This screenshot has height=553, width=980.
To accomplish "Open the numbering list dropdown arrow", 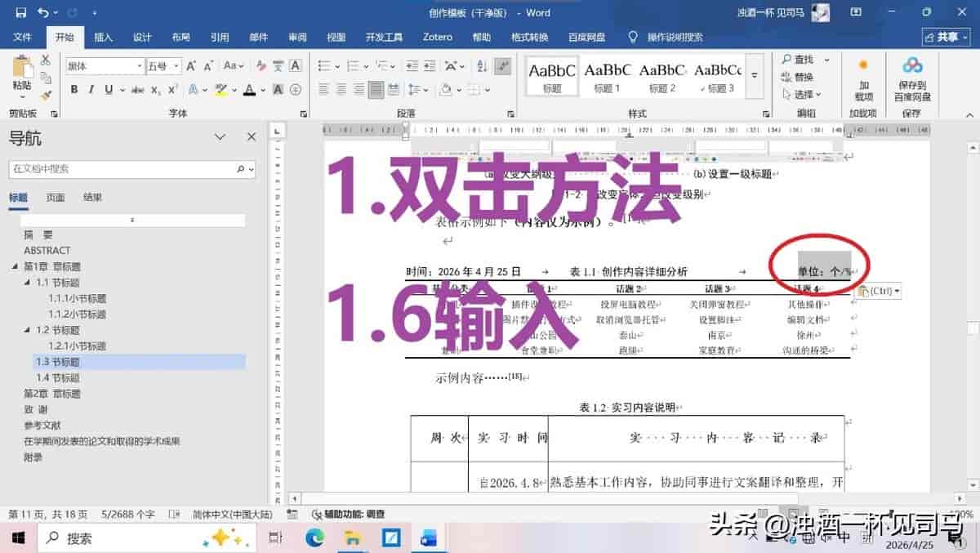I will [x=365, y=65].
